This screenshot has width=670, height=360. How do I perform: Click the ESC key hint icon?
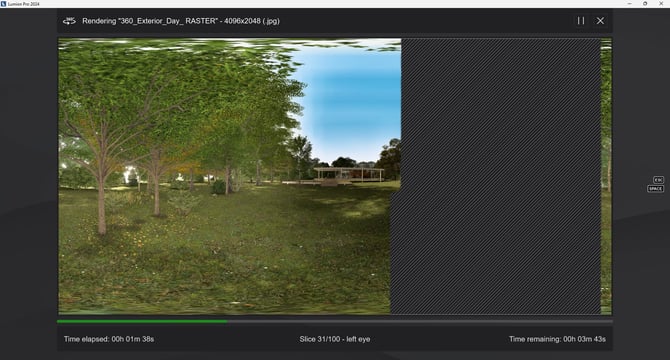[658, 180]
